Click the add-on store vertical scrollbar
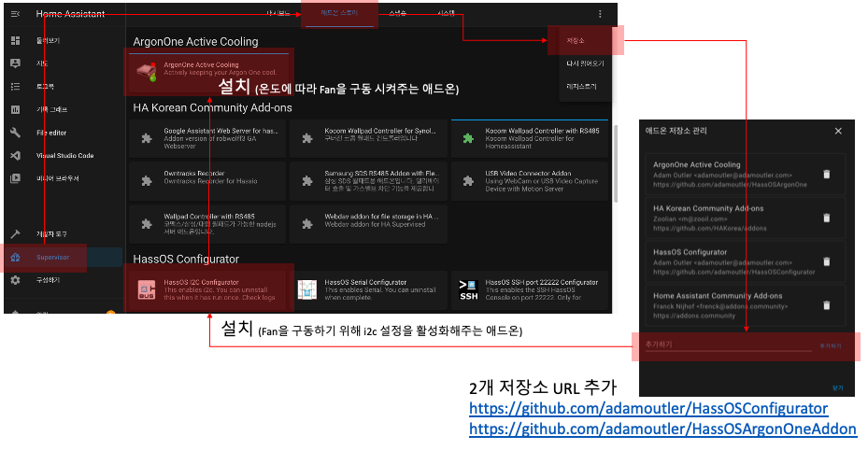Screen dimensions: 868x450 [615, 163]
